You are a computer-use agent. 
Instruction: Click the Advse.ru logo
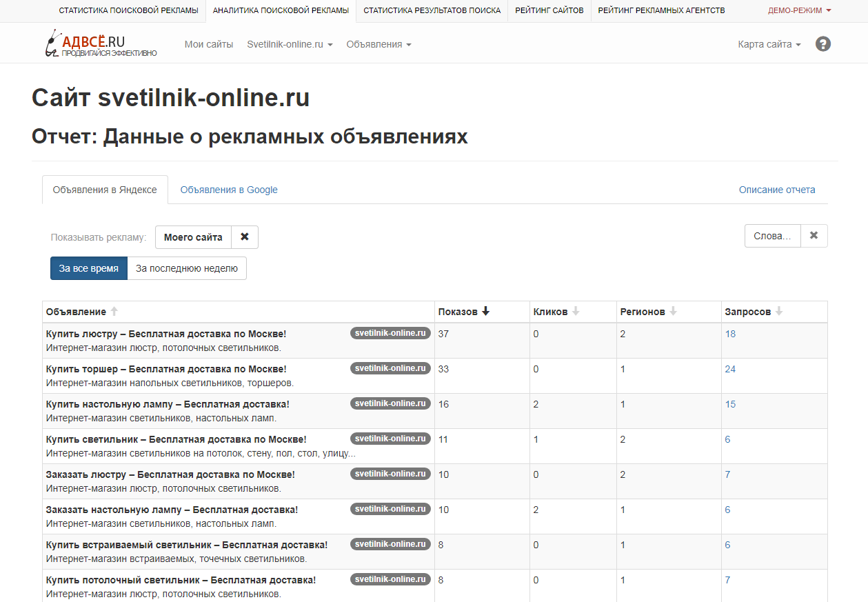point(101,44)
